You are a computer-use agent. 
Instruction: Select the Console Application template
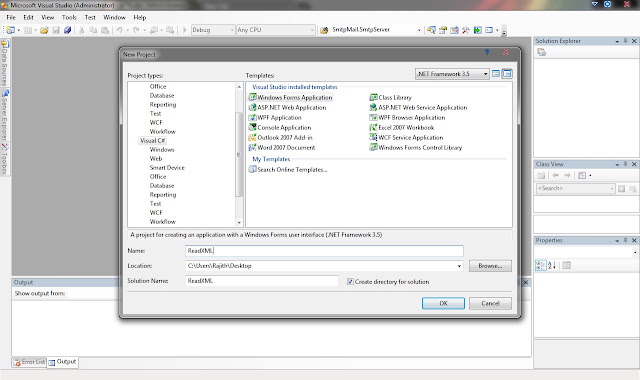(280, 127)
